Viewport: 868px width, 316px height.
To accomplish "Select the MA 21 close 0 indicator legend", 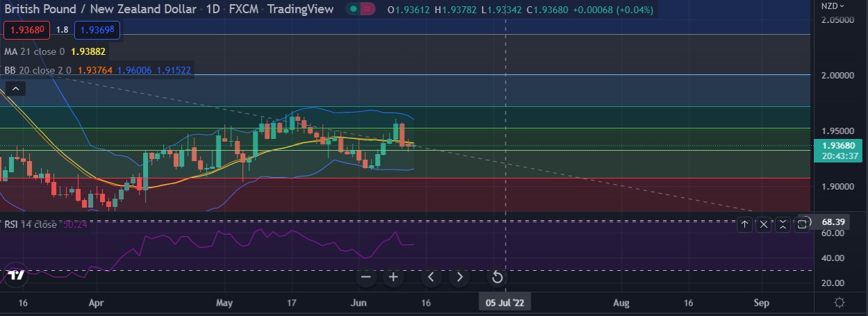I will tap(34, 51).
